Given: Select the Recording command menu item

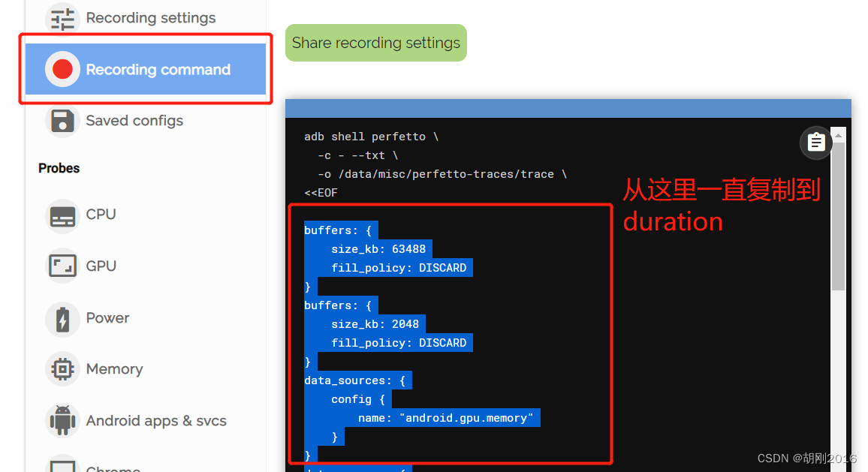Looking at the screenshot, I should (x=146, y=69).
